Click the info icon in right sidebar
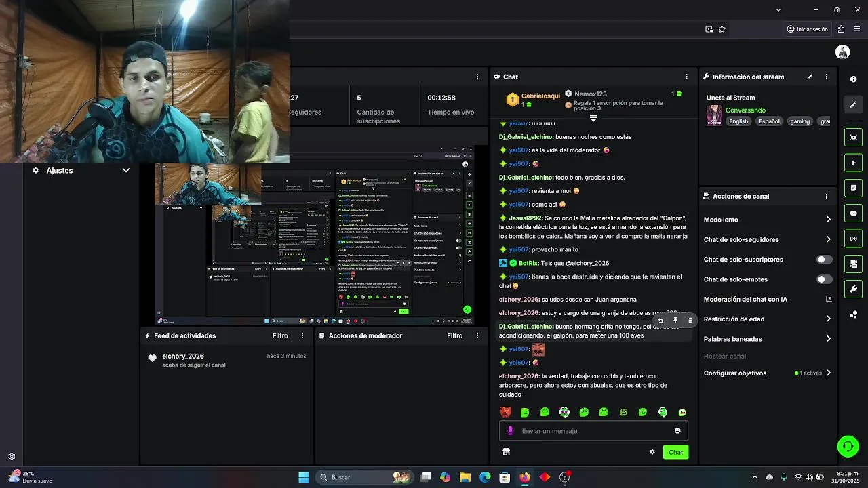This screenshot has height=488, width=868. click(x=853, y=79)
